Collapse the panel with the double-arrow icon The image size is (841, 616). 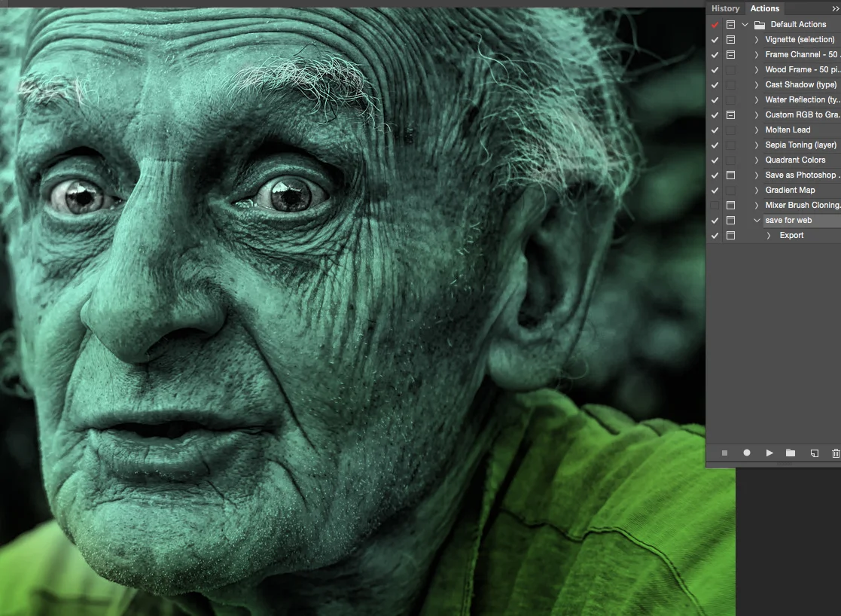tap(835, 8)
